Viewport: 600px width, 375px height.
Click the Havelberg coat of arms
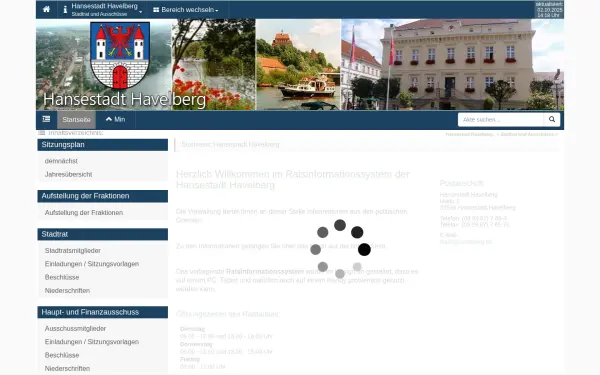pyautogui.click(x=120, y=55)
